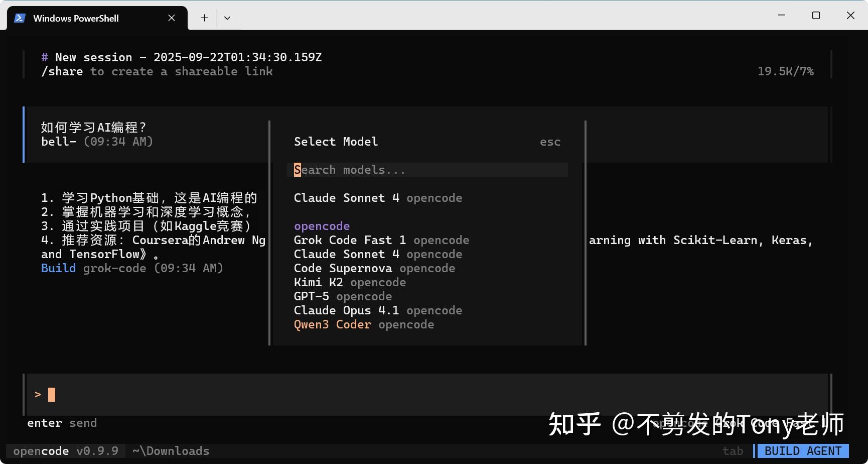
Task: Open the new-tab profile dropdown chevron
Action: (x=227, y=18)
